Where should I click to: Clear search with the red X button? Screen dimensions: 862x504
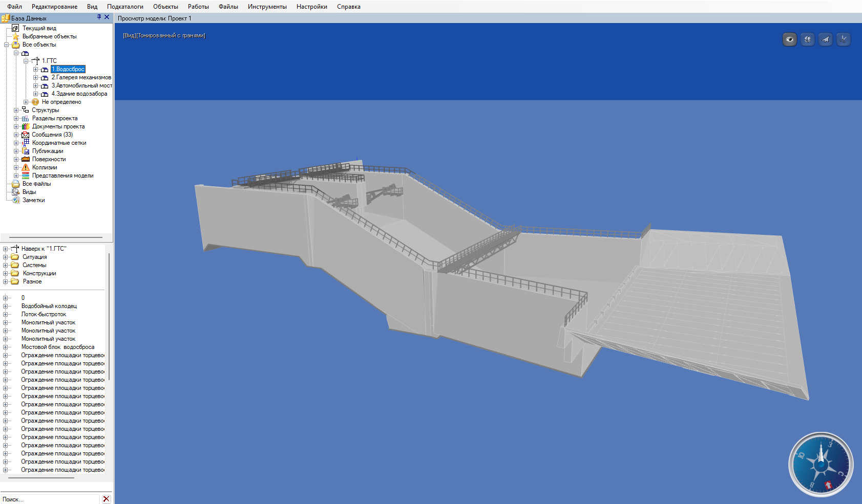coord(106,499)
